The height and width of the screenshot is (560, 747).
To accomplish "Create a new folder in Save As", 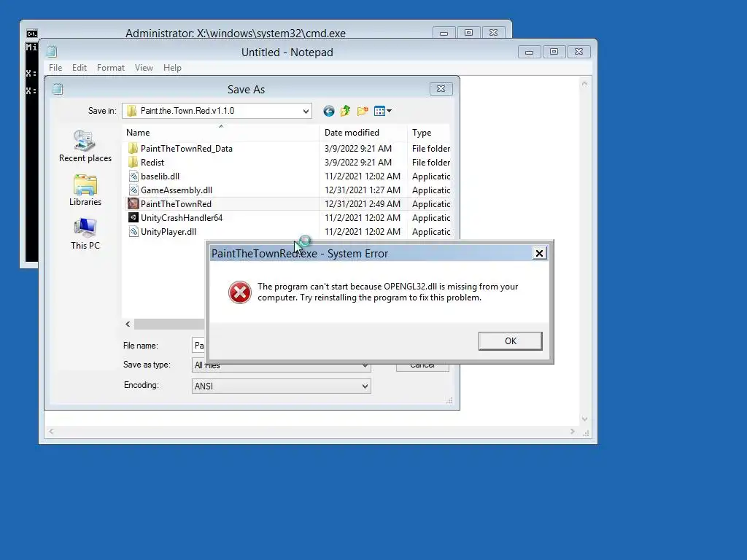I will coord(363,111).
